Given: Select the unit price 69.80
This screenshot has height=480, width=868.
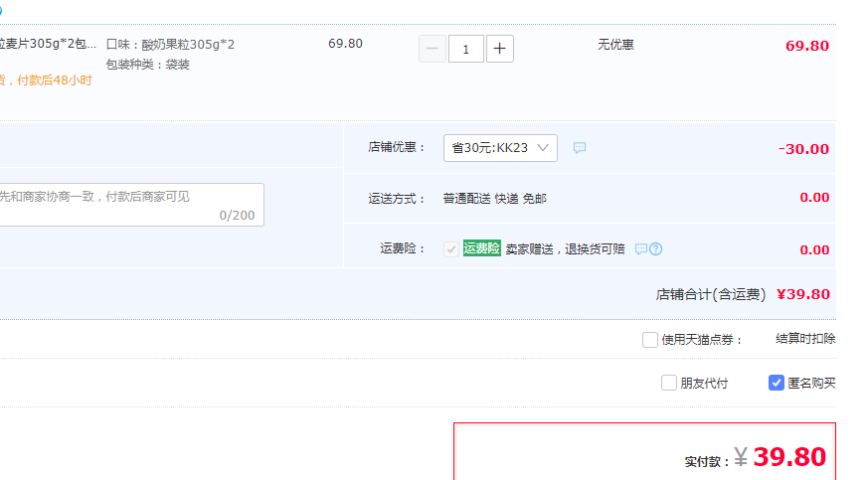Looking at the screenshot, I should (x=345, y=44).
